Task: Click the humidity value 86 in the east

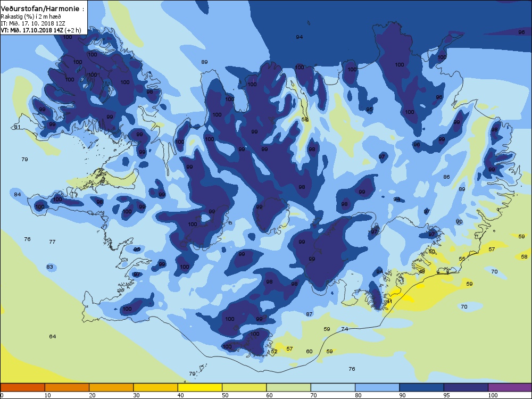Action: (x=446, y=177)
